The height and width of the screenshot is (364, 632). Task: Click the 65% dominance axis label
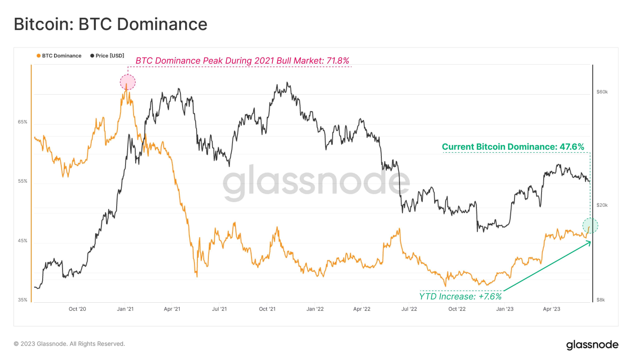tap(22, 122)
